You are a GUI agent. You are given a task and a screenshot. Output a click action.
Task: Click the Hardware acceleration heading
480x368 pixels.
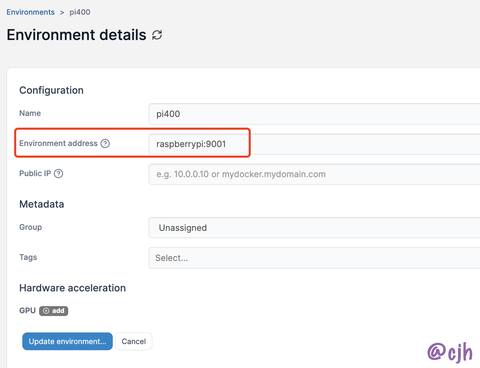73,288
